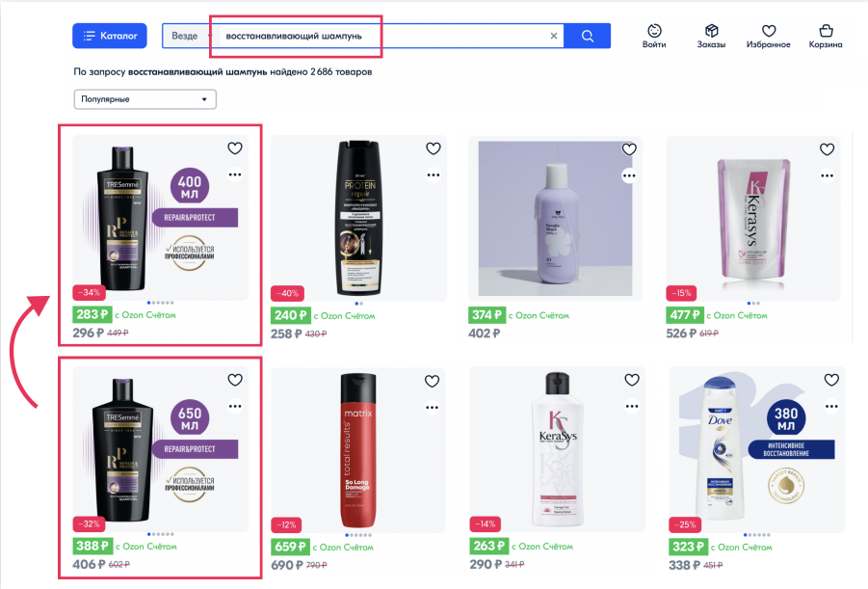Screen dimensions: 868x589
Task: Open the Kerasys pouch product image
Action: point(753,218)
